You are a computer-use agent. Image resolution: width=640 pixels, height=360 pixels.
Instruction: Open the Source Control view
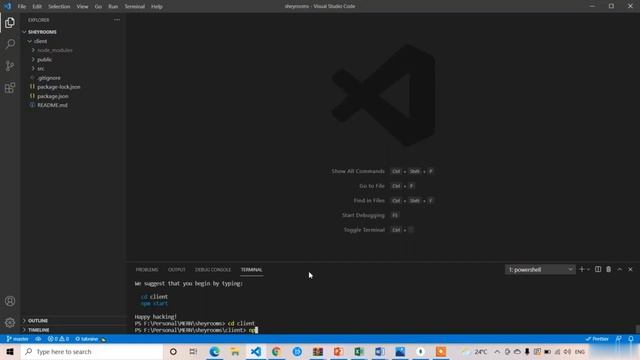(x=10, y=66)
